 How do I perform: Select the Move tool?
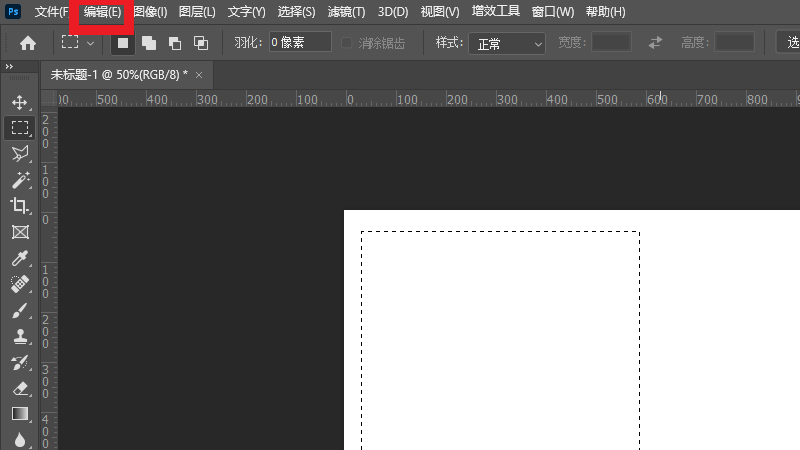(19, 102)
